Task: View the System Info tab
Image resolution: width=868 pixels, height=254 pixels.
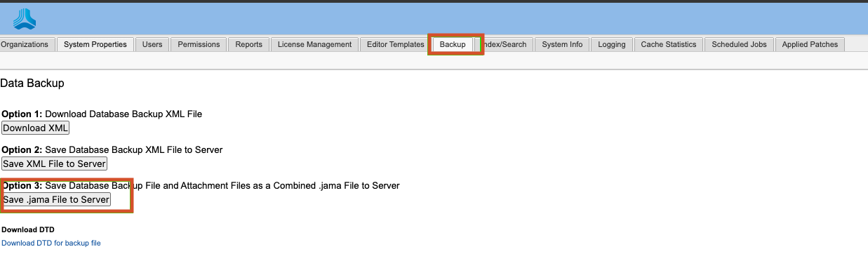Action: [x=562, y=44]
